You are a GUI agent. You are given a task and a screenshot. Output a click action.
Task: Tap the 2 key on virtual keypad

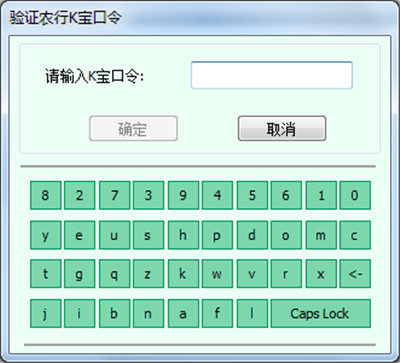click(80, 195)
